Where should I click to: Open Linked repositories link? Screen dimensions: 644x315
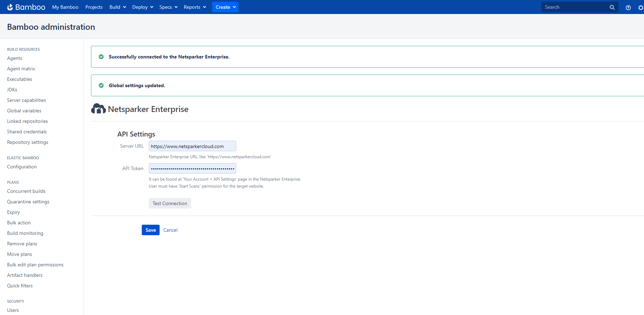27,121
